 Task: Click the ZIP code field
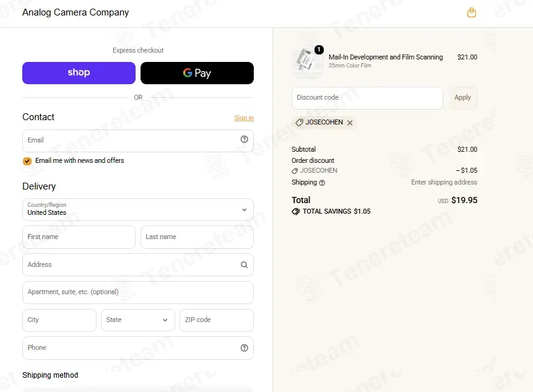[217, 320]
